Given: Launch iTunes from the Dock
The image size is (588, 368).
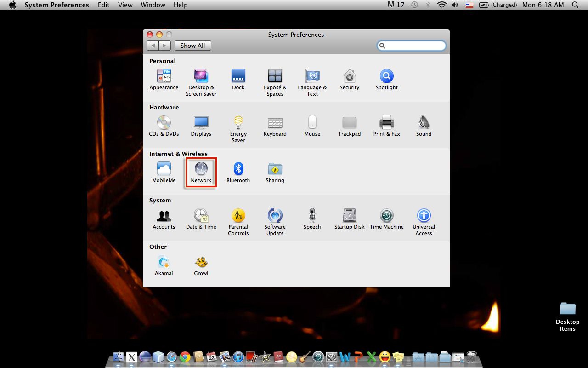Looking at the screenshot, I should pos(237,356).
